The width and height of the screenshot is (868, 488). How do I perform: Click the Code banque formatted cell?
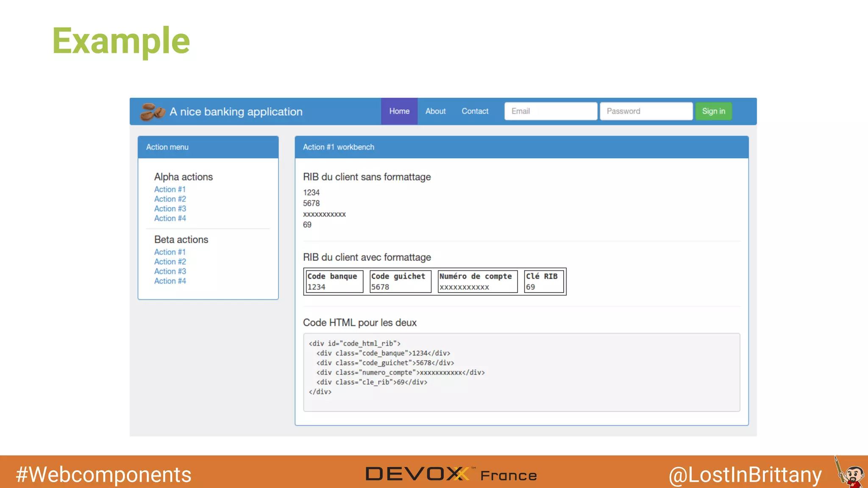tap(334, 282)
